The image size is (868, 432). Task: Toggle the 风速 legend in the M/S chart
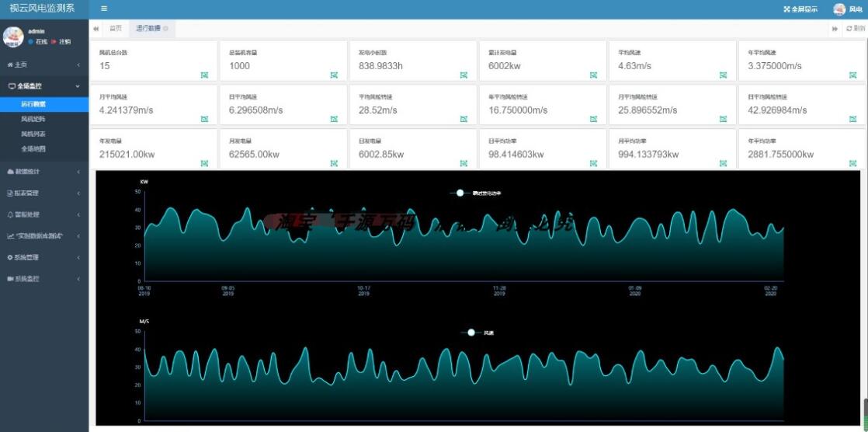tap(477, 333)
